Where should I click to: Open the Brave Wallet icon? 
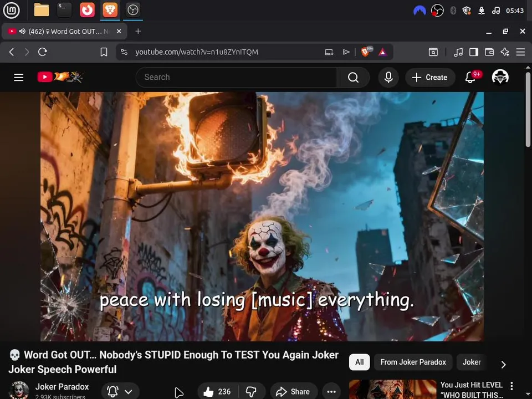pyautogui.click(x=489, y=52)
